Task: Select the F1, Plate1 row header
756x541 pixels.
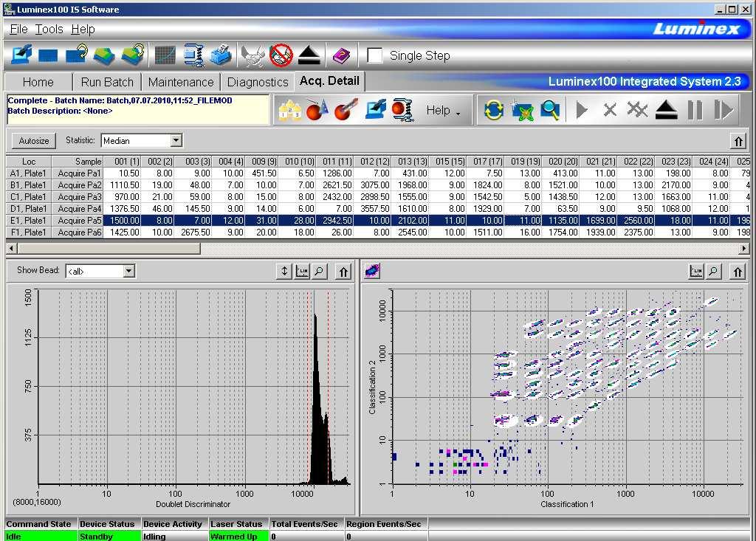Action: click(x=29, y=232)
